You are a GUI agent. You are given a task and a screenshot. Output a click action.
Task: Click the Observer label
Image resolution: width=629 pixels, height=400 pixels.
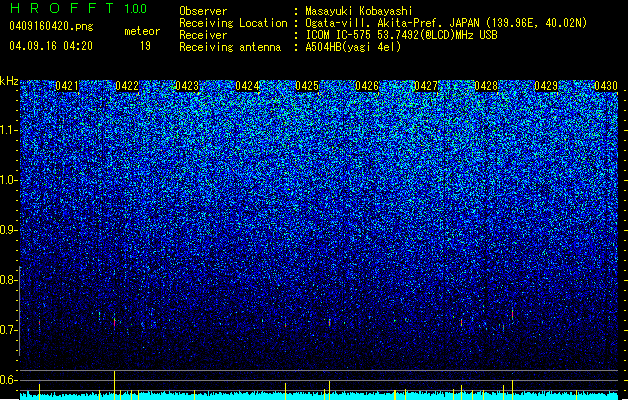203,11
